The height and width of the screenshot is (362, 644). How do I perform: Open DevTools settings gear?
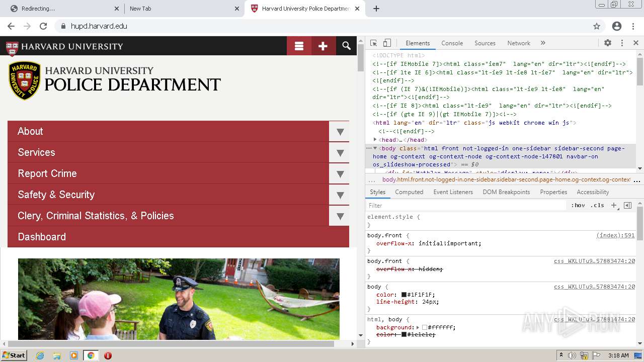click(x=608, y=43)
